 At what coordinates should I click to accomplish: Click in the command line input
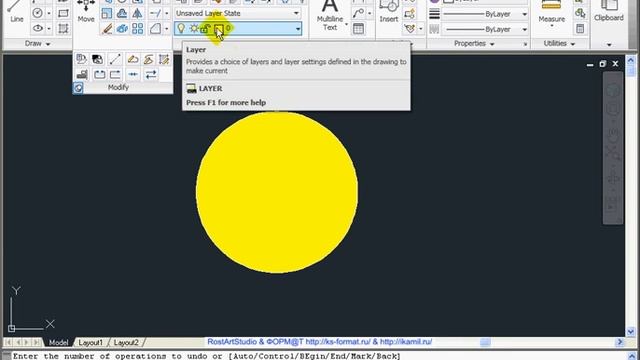[x=318, y=356]
